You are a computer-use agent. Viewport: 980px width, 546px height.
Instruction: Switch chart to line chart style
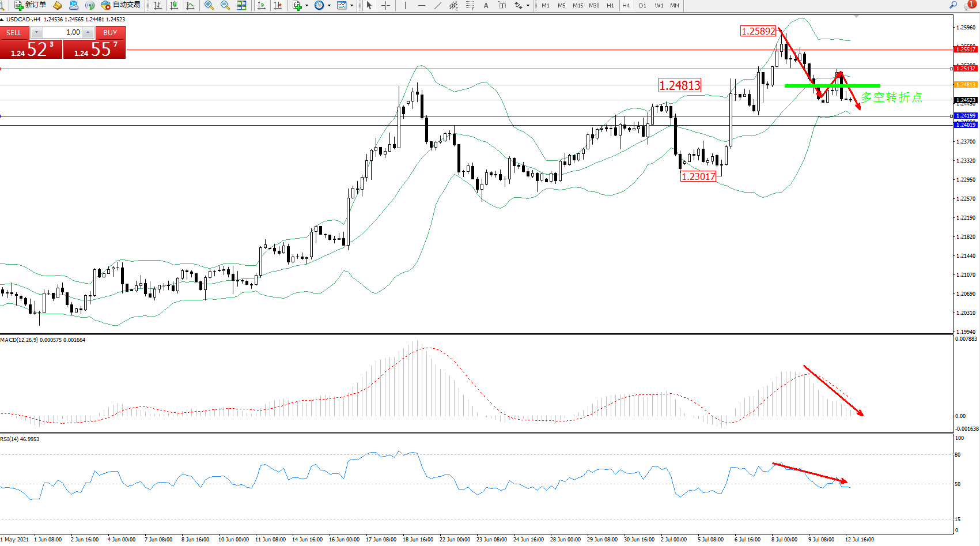[x=190, y=5]
